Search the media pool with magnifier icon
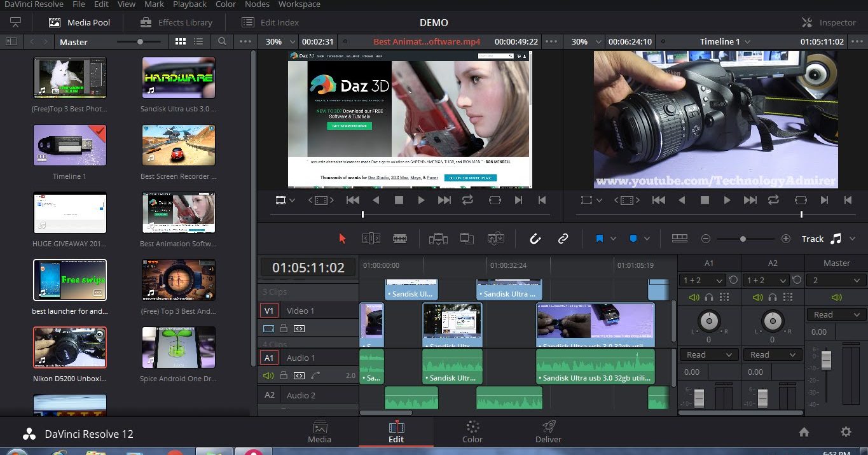This screenshot has height=455, width=868. 222,41
